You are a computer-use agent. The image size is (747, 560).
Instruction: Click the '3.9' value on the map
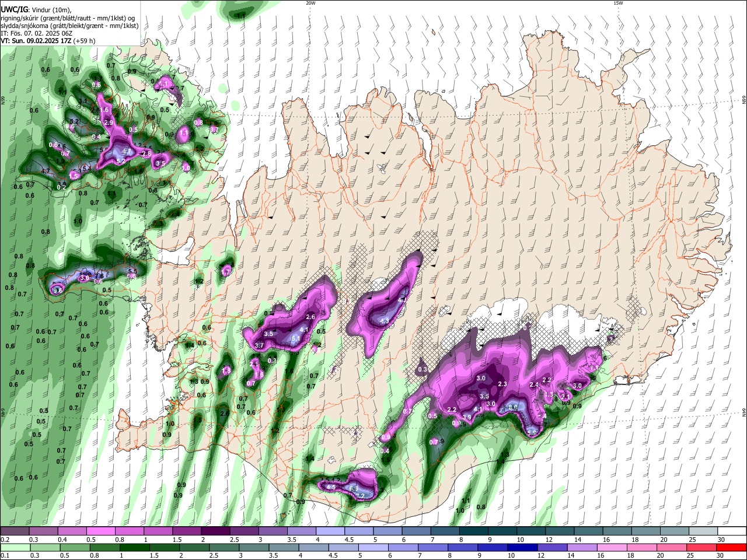(467, 417)
